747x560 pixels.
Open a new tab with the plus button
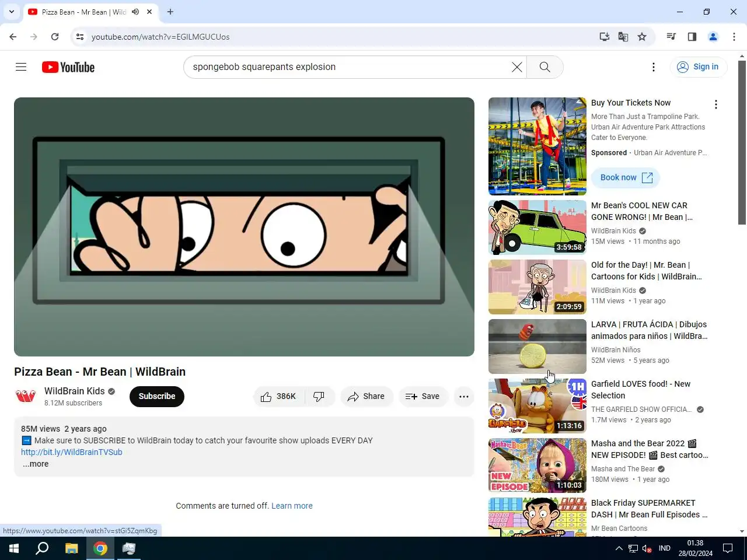170,12
